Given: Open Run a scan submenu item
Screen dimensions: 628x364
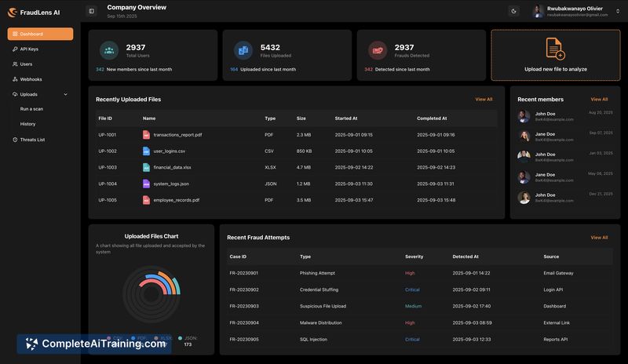Looking at the screenshot, I should [31, 109].
